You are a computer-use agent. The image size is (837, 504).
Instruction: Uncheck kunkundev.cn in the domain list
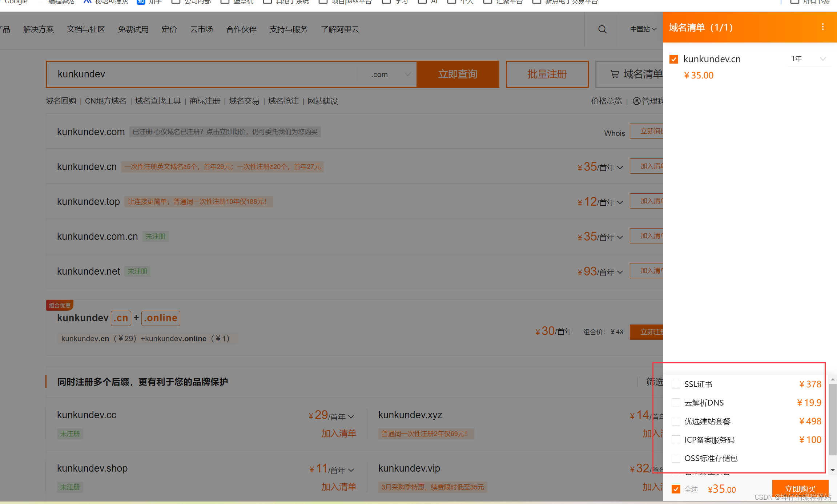click(674, 59)
